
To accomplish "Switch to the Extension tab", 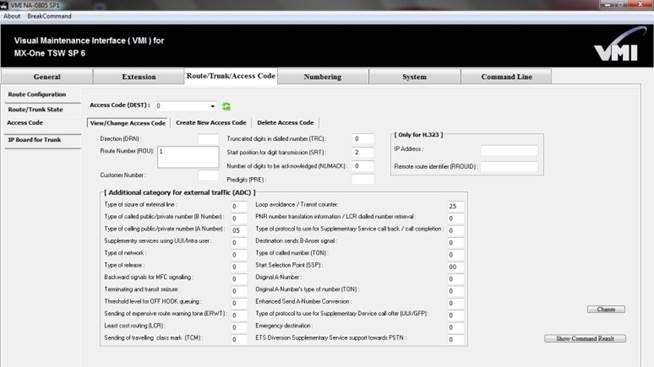I will (138, 77).
